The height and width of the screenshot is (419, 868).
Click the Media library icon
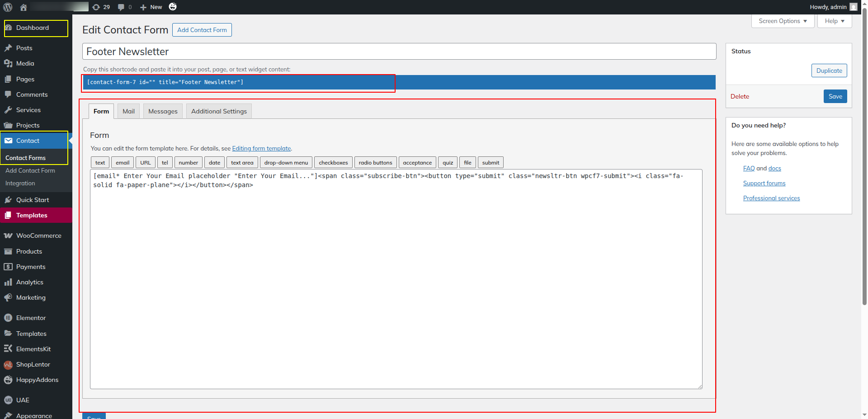[x=8, y=63]
